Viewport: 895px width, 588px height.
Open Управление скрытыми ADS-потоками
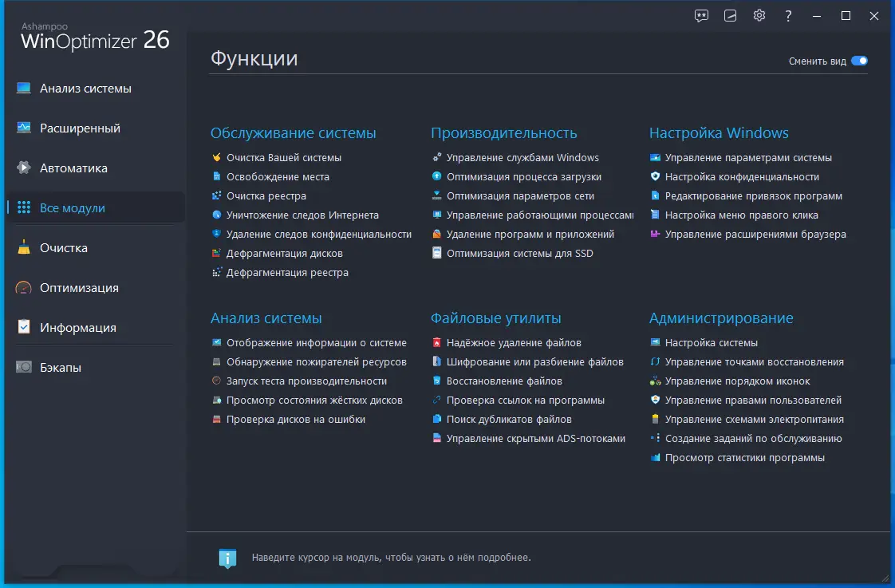tap(535, 439)
